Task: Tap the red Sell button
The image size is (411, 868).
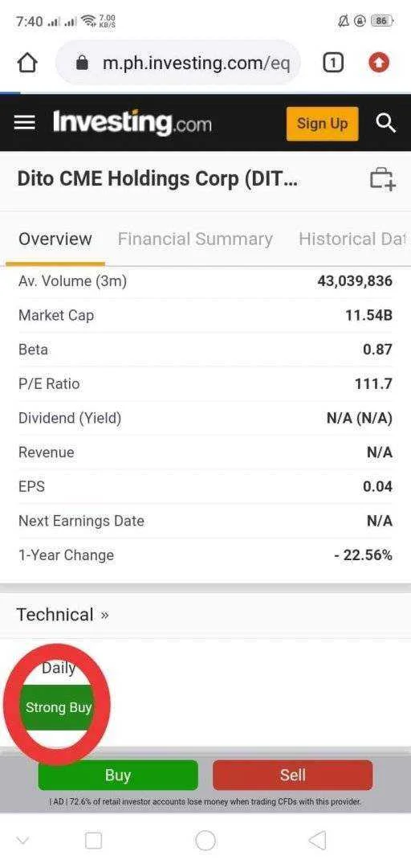Action: click(293, 775)
